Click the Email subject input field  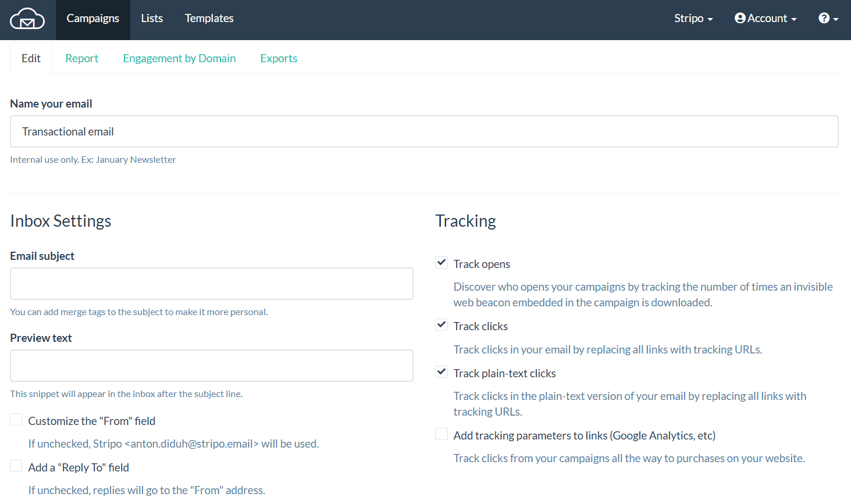[211, 283]
